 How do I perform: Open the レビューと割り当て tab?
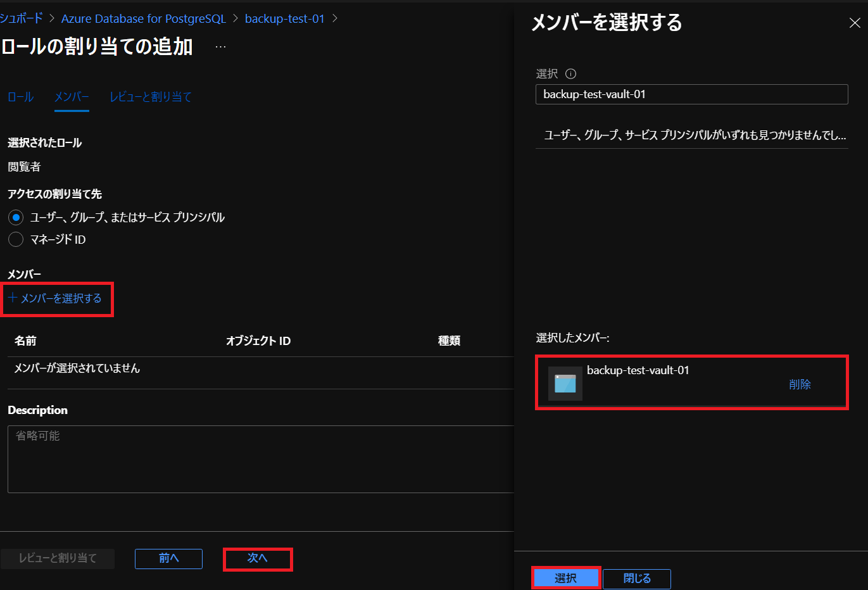(151, 97)
